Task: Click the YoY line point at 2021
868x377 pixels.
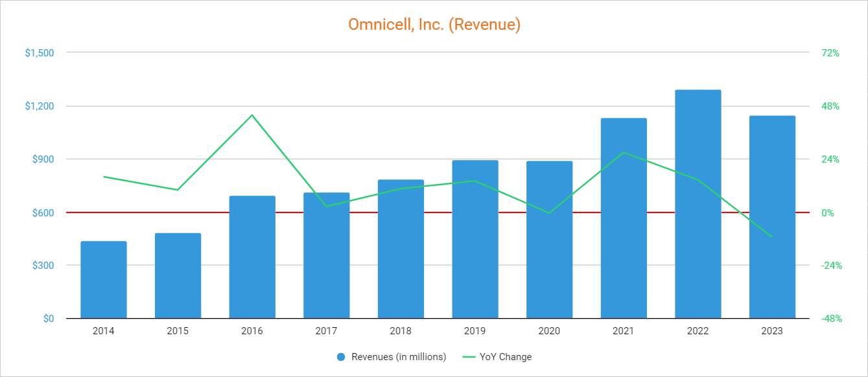Action: click(624, 152)
